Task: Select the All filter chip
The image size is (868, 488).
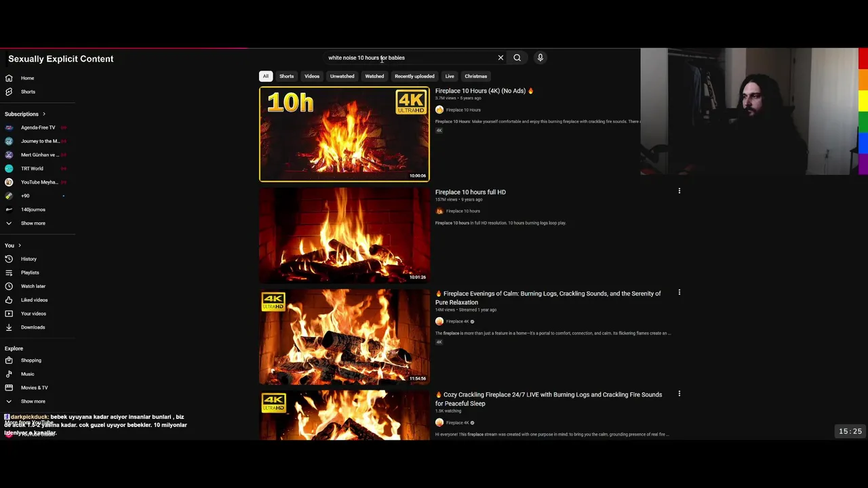Action: click(266, 76)
